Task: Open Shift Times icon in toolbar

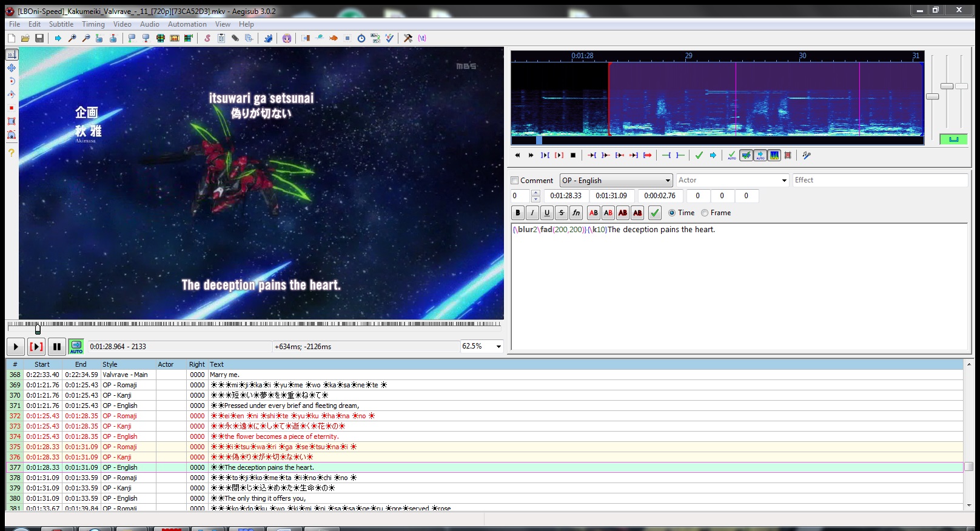Action: pyautogui.click(x=306, y=38)
